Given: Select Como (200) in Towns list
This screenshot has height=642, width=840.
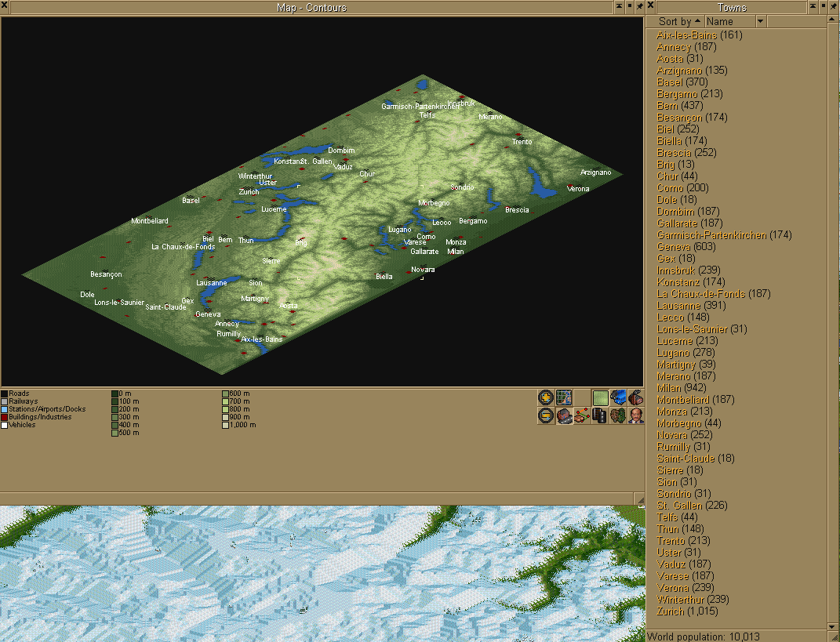Looking at the screenshot, I should tap(683, 188).
